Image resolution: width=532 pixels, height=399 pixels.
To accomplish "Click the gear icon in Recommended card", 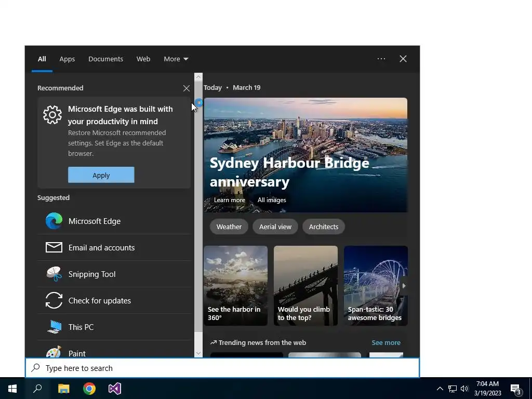I will coord(52,115).
